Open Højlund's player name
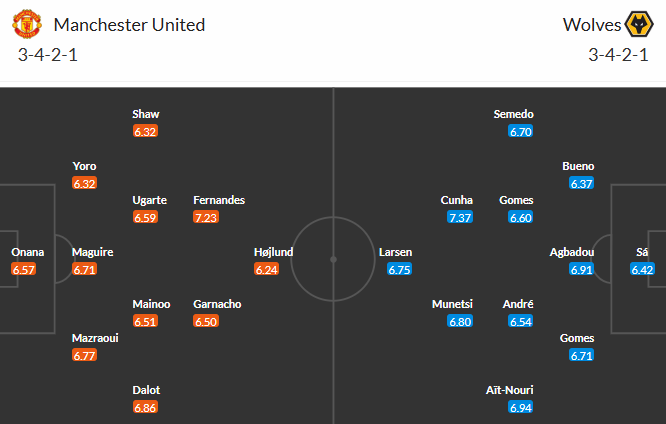 click(x=273, y=253)
